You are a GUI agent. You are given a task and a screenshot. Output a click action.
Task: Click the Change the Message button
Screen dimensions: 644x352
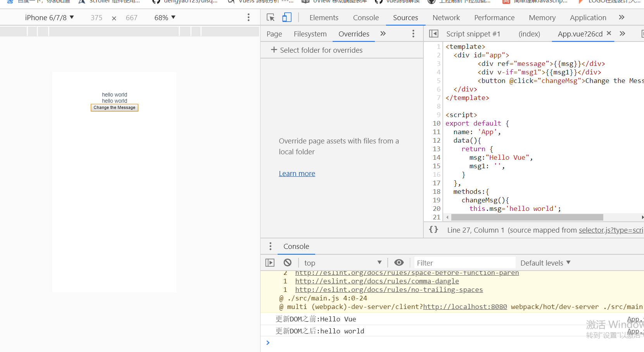click(114, 107)
